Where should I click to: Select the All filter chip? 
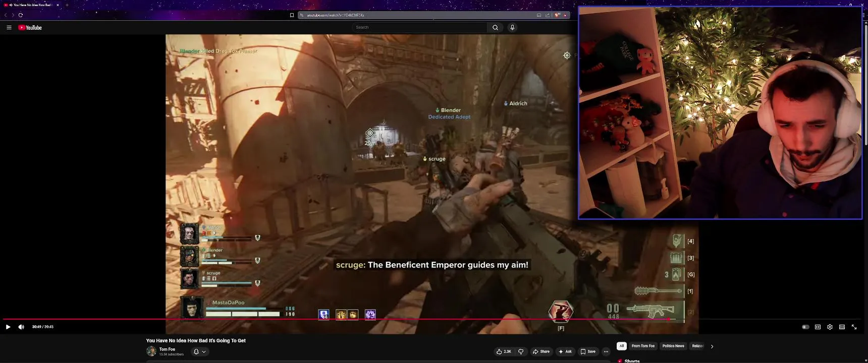(x=622, y=346)
